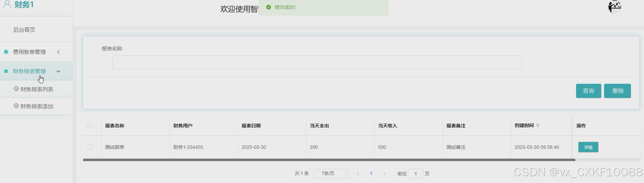Click the 当天支出 column header

click(319, 126)
